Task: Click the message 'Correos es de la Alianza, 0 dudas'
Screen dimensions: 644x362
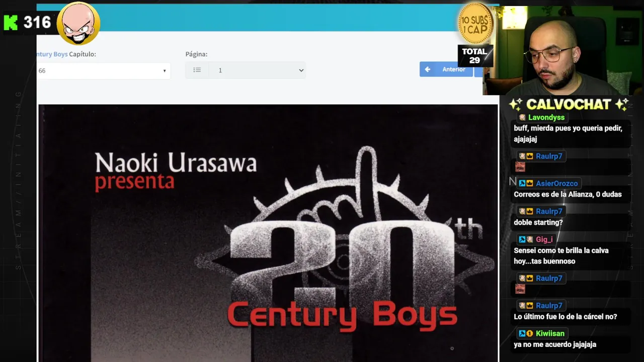Action: point(568,195)
